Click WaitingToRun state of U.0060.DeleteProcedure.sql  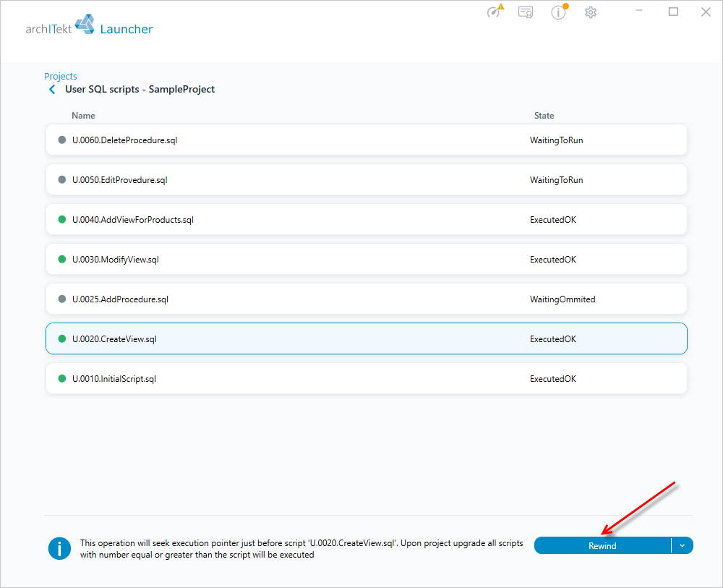click(x=557, y=140)
